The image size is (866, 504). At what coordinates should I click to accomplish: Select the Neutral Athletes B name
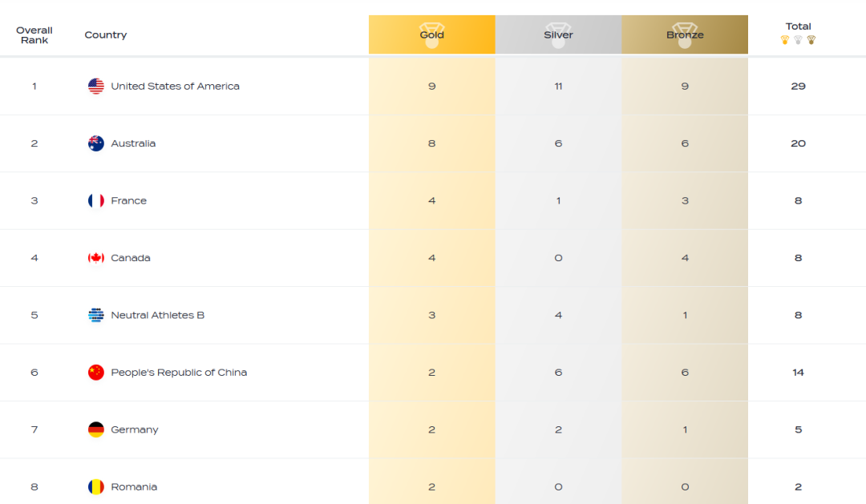click(x=157, y=315)
